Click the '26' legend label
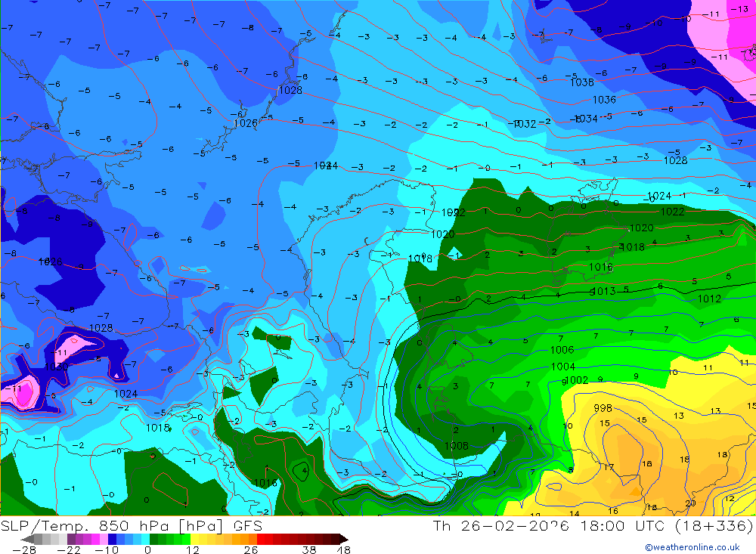Screen dimensions: 756x554 (251, 550)
